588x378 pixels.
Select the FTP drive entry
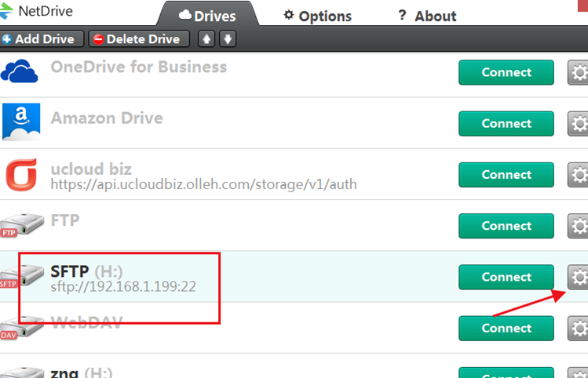(65, 220)
